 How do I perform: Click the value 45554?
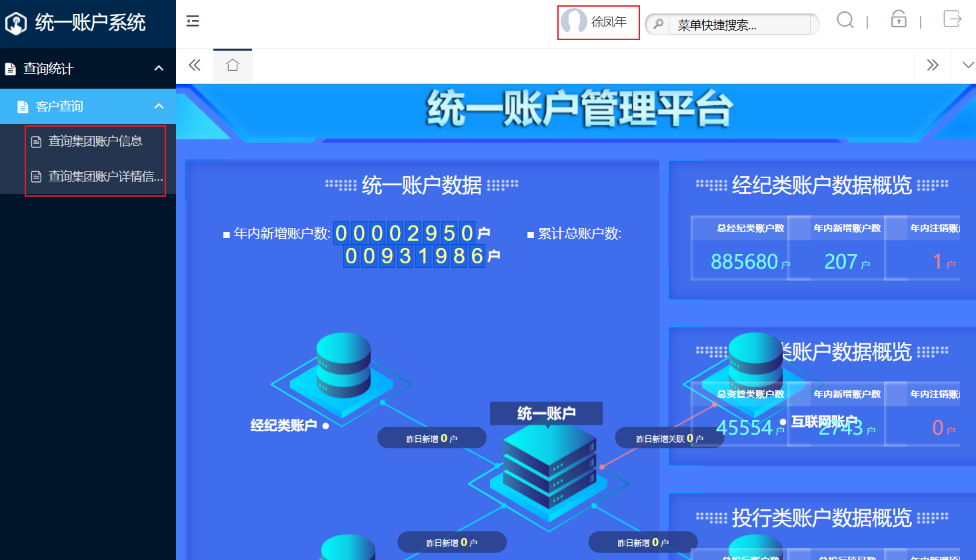[744, 427]
